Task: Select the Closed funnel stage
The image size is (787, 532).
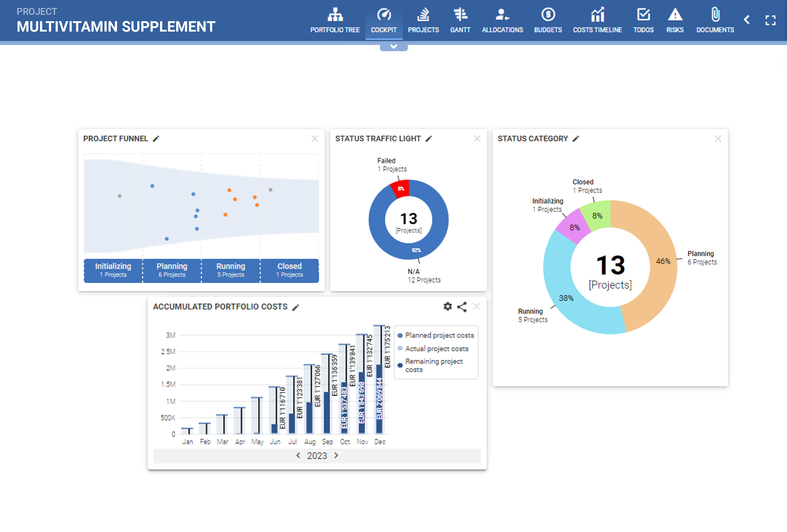Action: [290, 270]
